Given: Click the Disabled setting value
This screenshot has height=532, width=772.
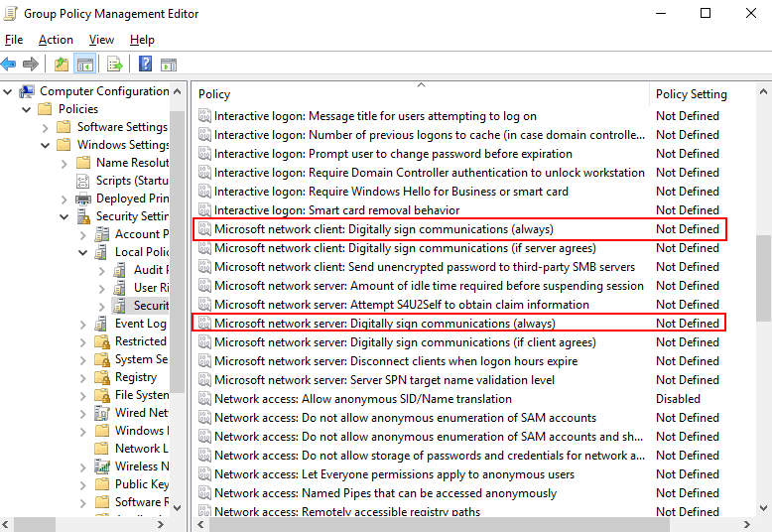Looking at the screenshot, I should pos(678,399).
